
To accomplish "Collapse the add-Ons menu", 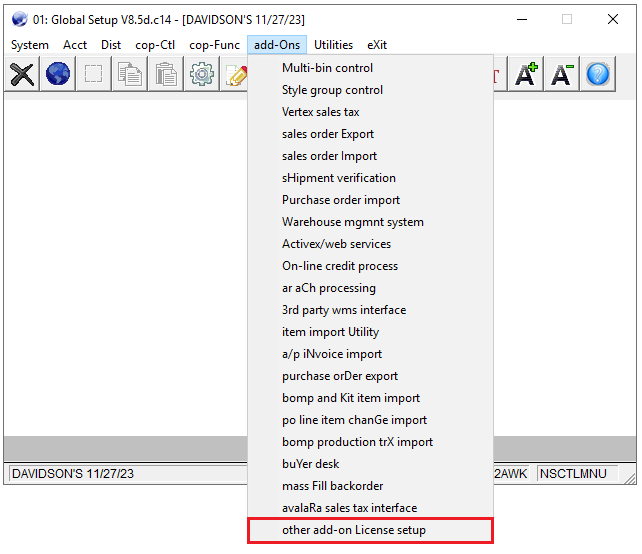I will [x=277, y=45].
